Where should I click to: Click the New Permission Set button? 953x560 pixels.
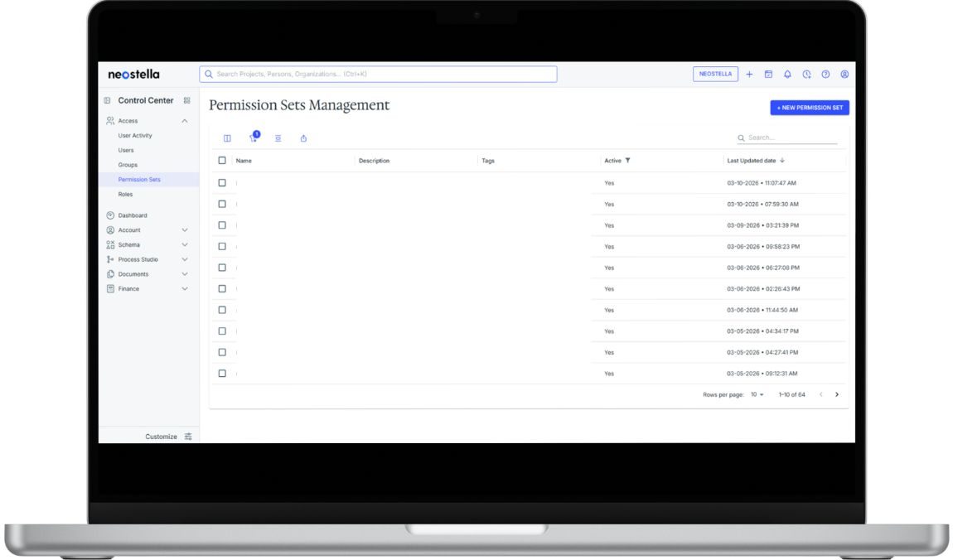click(810, 108)
